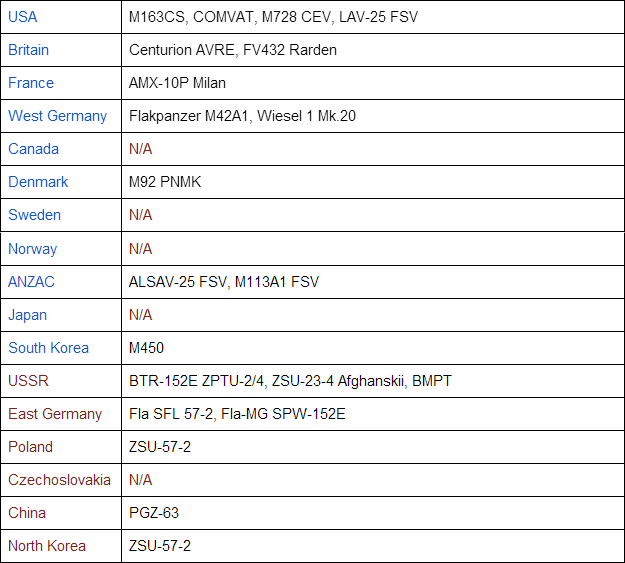Click the Sweden country link
The width and height of the screenshot is (625, 563).
35,215
